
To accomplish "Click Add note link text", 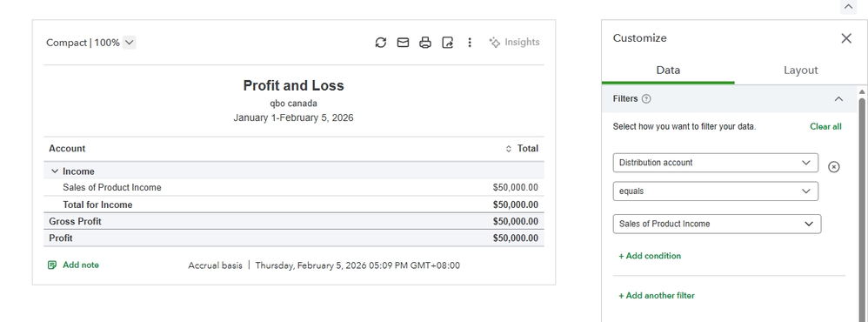I will pyautogui.click(x=81, y=265).
